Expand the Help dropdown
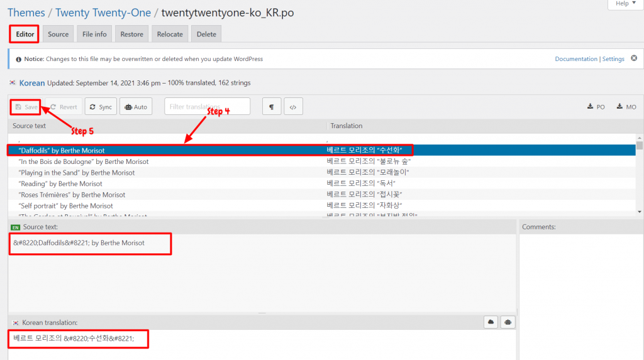 (626, 4)
